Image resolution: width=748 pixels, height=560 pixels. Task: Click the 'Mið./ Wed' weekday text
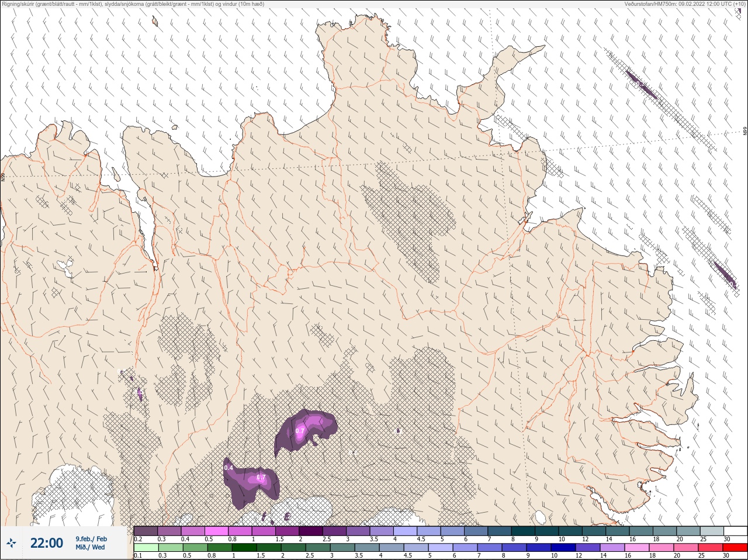tap(90, 547)
